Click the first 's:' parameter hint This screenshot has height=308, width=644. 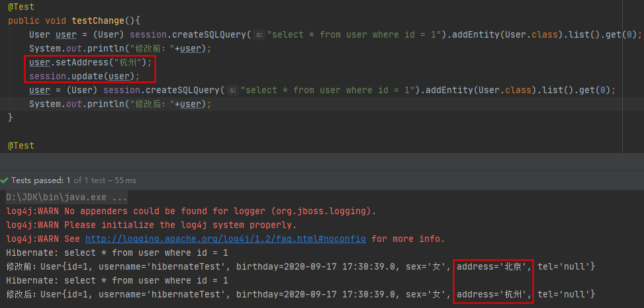[x=259, y=35]
